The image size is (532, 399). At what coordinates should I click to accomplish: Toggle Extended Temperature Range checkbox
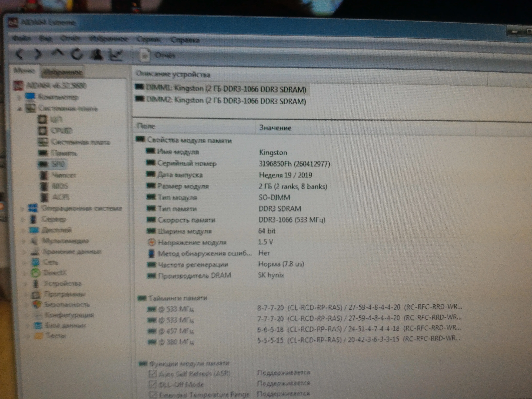[x=153, y=394]
